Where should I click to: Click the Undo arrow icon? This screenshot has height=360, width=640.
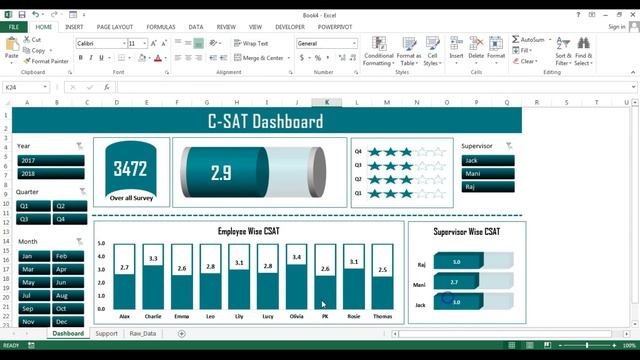coord(36,15)
